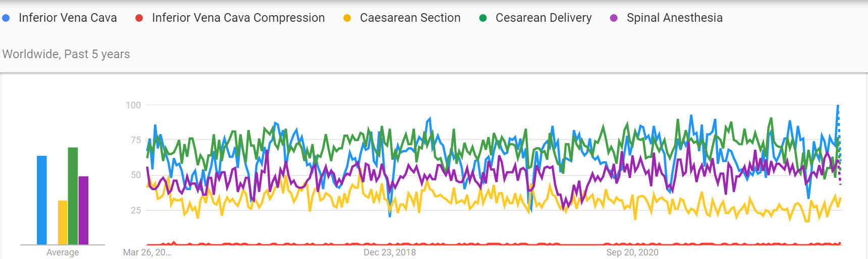The width and height of the screenshot is (868, 259).
Task: Click the blue average bar
Action: (42, 200)
